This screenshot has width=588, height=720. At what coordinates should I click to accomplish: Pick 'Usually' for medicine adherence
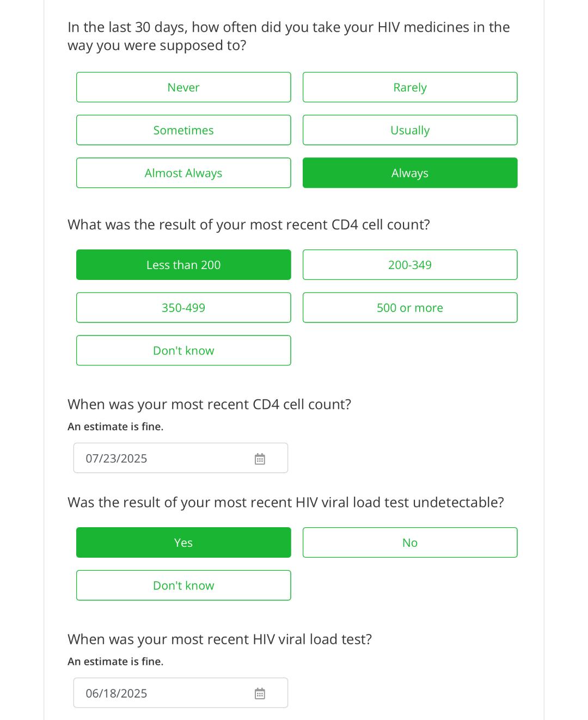coord(410,130)
